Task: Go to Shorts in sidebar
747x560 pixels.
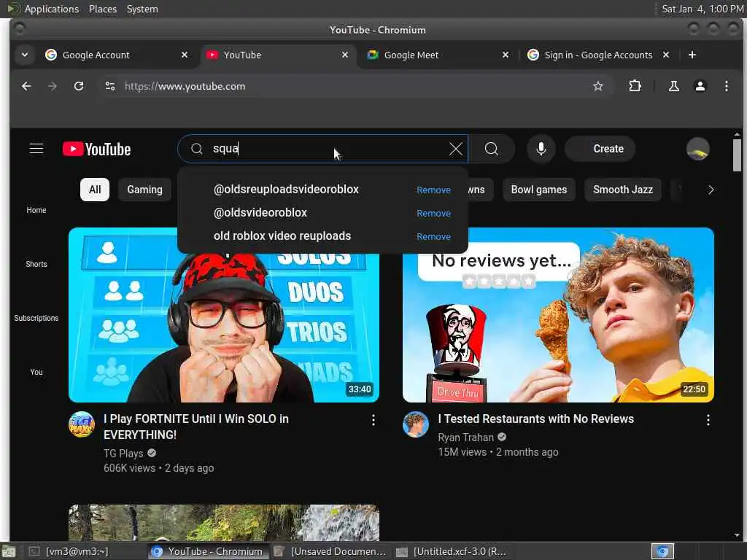Action: 36,264
